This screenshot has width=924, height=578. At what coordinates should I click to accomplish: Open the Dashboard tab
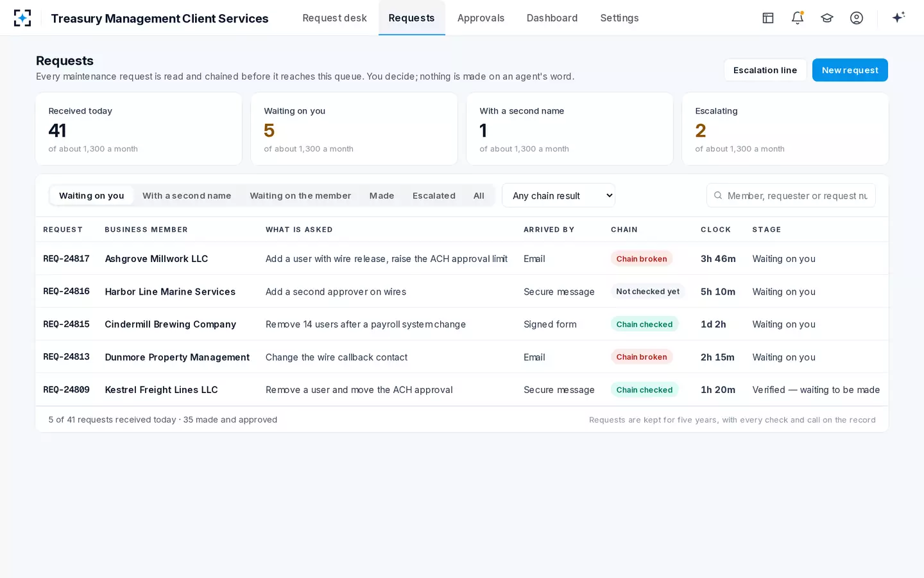pyautogui.click(x=552, y=18)
